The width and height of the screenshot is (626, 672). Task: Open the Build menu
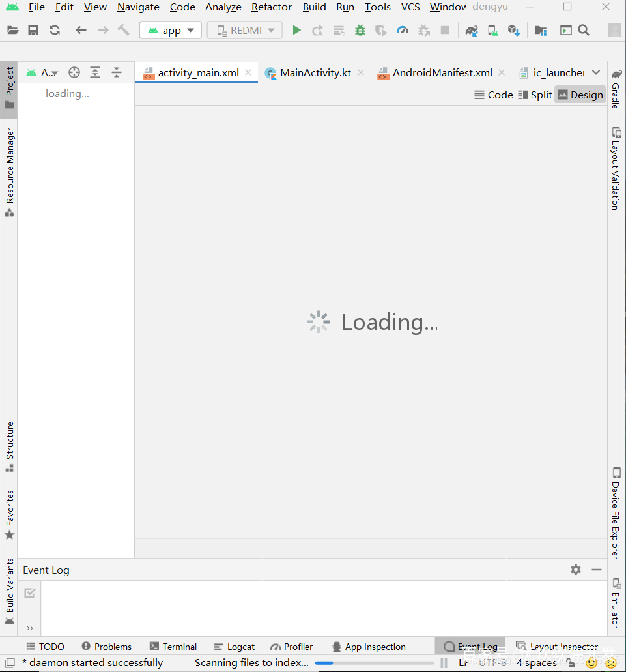[314, 7]
